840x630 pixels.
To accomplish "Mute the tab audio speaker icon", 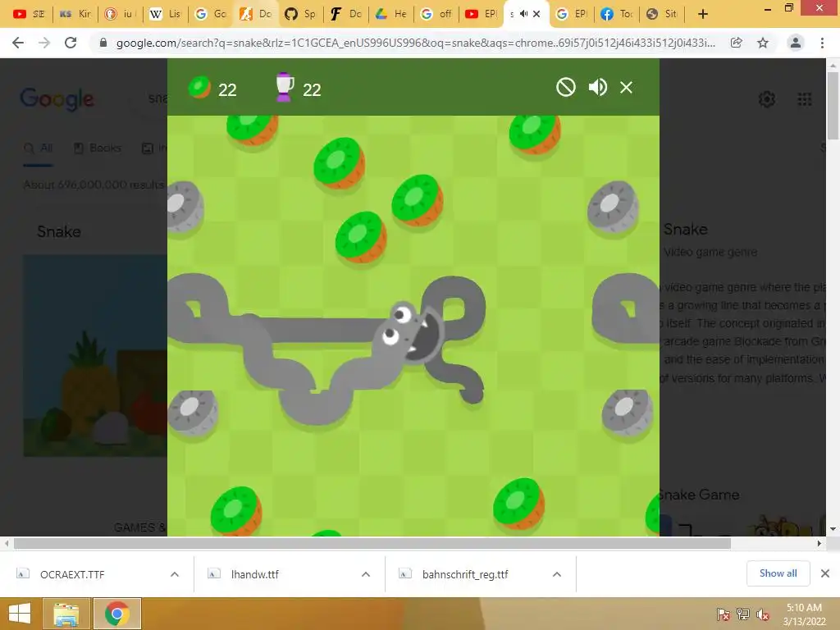I will pyautogui.click(x=523, y=14).
